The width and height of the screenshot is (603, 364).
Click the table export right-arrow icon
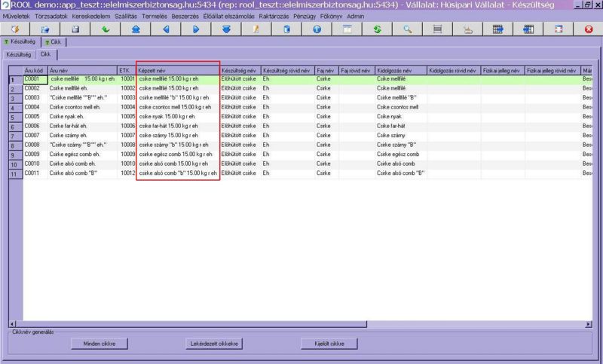tap(498, 29)
